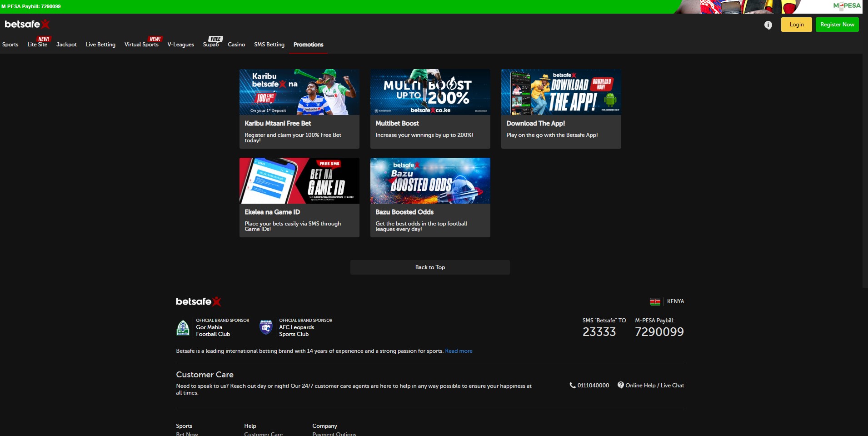Click the M-PESA logo in top banner
This screenshot has width=868, height=436.
tap(847, 5)
